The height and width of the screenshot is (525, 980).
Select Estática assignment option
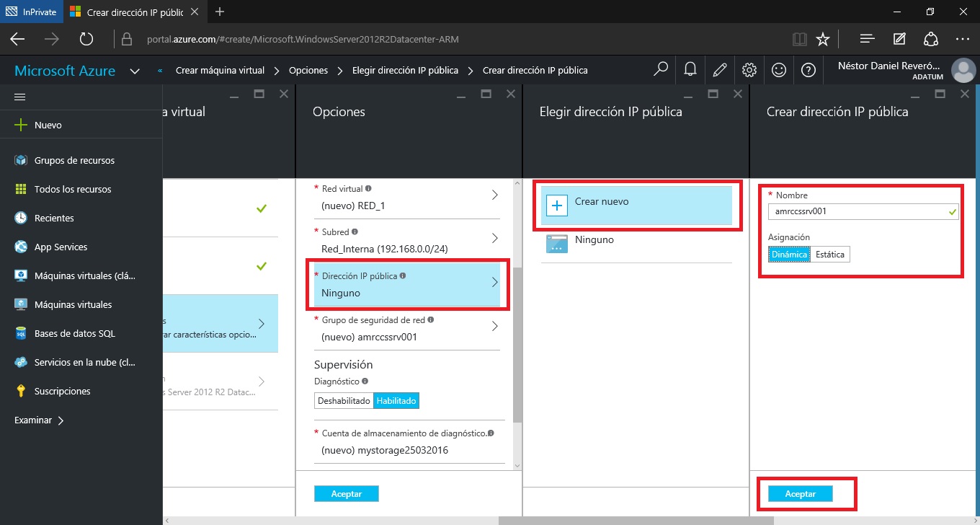(x=830, y=255)
